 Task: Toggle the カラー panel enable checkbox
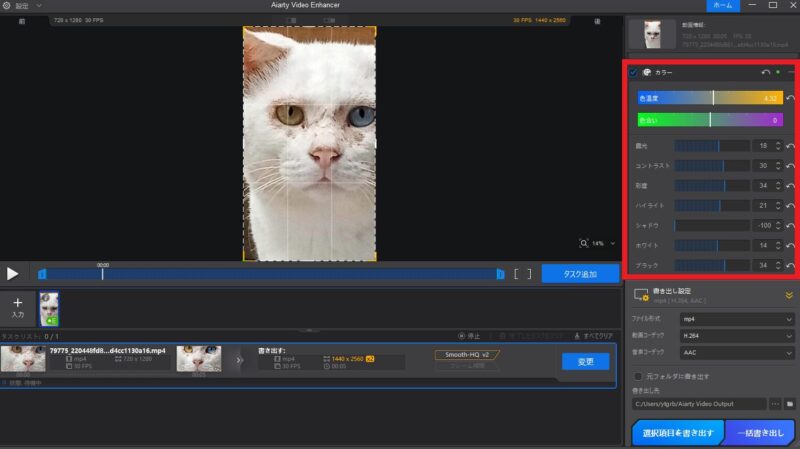633,72
